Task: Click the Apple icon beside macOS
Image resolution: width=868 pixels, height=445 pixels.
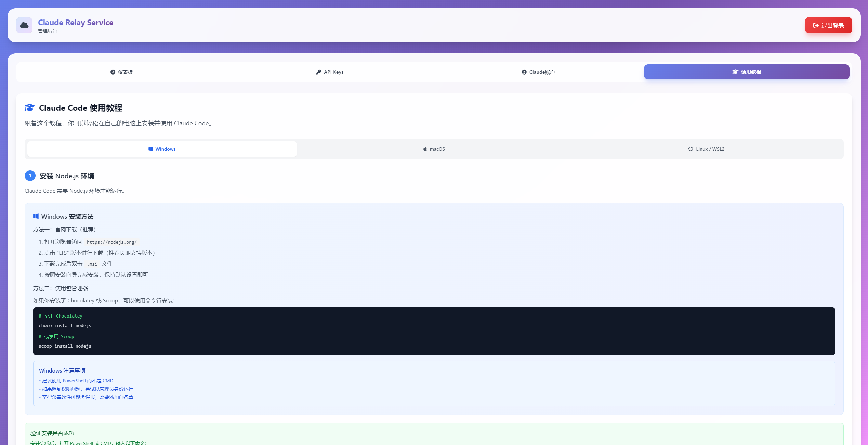Action: (425, 149)
